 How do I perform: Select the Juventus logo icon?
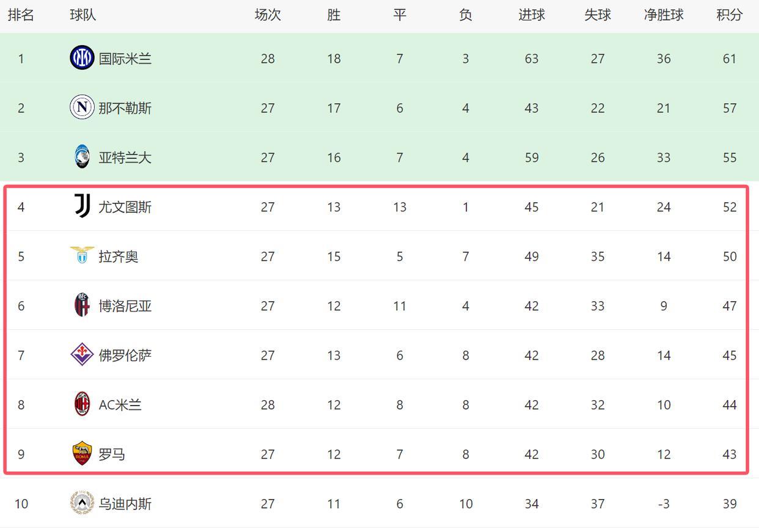[x=82, y=206]
